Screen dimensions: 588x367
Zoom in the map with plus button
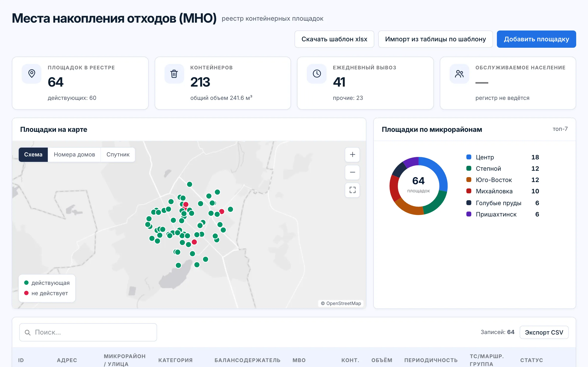(352, 154)
